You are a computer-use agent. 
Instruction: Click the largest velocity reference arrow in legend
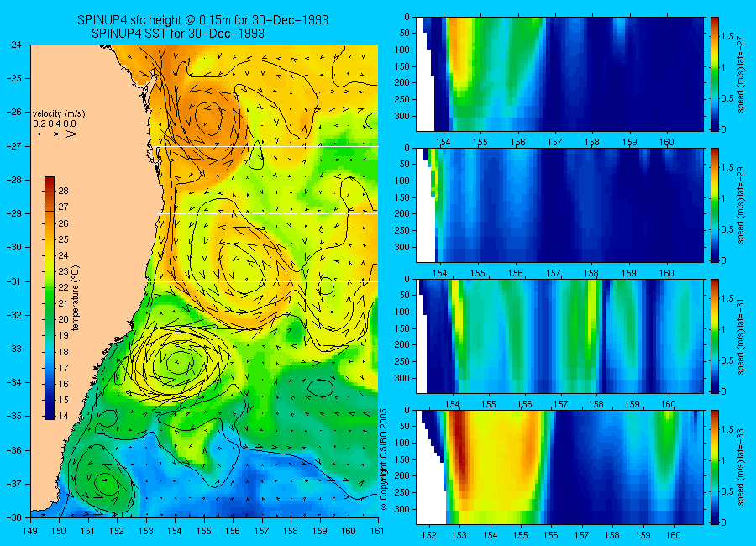[71, 134]
